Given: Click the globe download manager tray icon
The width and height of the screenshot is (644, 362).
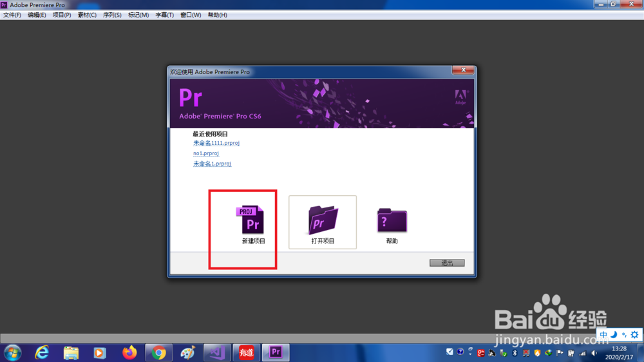Looking at the screenshot, I should click(x=549, y=353).
